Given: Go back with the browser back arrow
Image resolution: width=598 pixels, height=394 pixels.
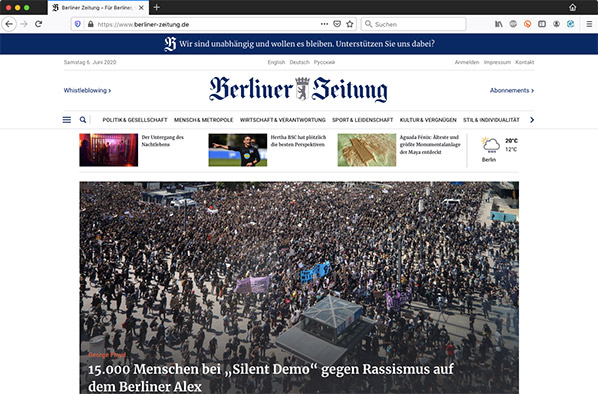Looking at the screenshot, I should click(x=9, y=24).
